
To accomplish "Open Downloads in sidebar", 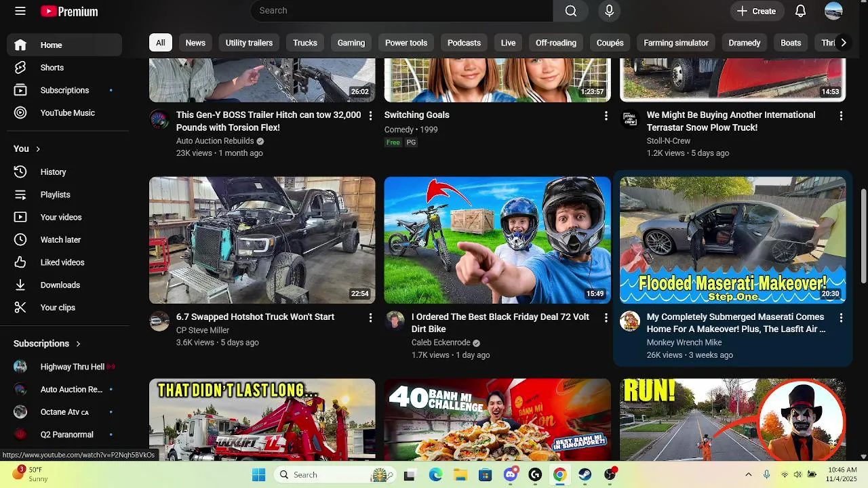I will tap(64, 285).
